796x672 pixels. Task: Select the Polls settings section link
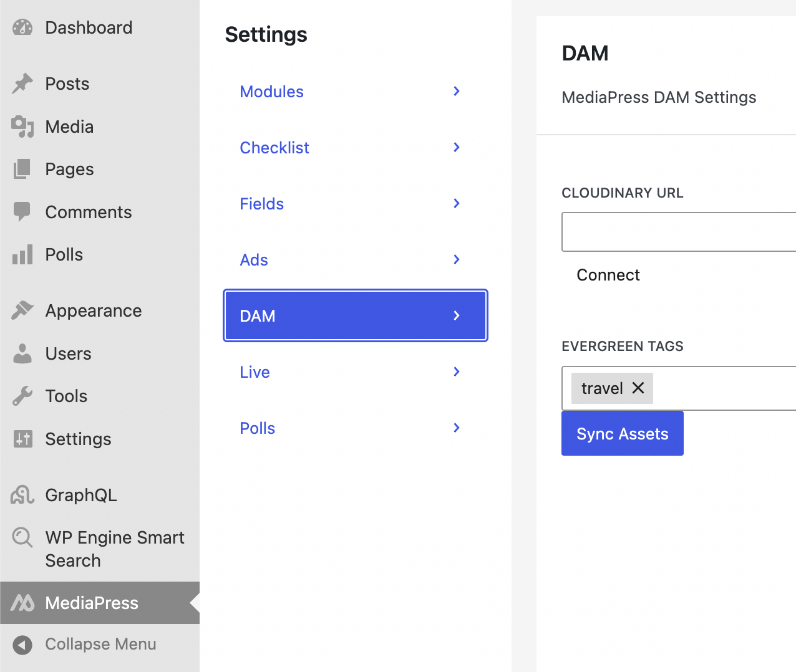(258, 428)
